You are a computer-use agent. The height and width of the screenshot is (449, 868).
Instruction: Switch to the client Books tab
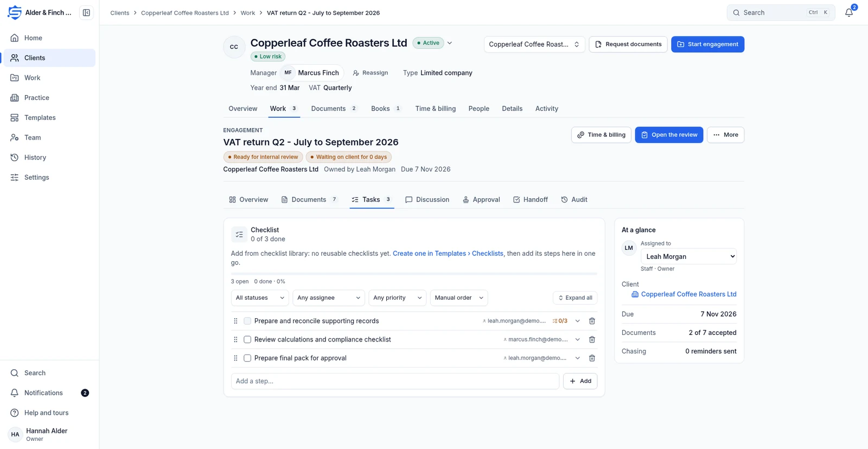(386, 109)
